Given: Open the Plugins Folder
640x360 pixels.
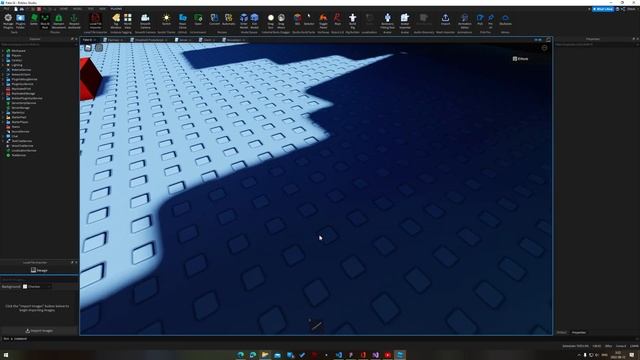Looking at the screenshot, I should tap(20, 21).
